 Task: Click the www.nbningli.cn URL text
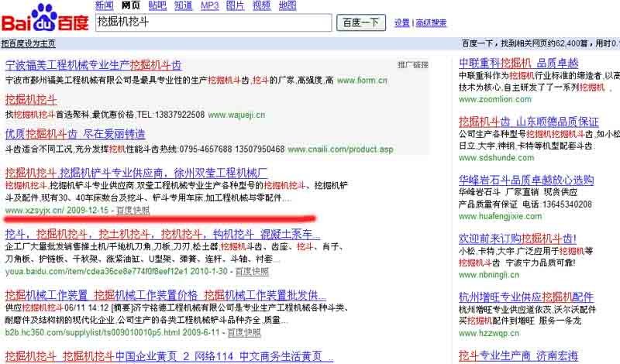coord(489,275)
